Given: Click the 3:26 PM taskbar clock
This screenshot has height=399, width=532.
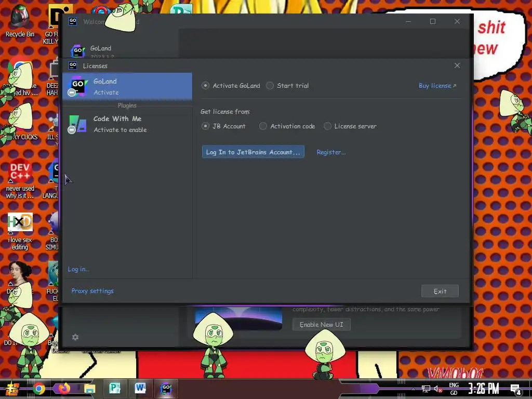Looking at the screenshot, I should tap(484, 389).
